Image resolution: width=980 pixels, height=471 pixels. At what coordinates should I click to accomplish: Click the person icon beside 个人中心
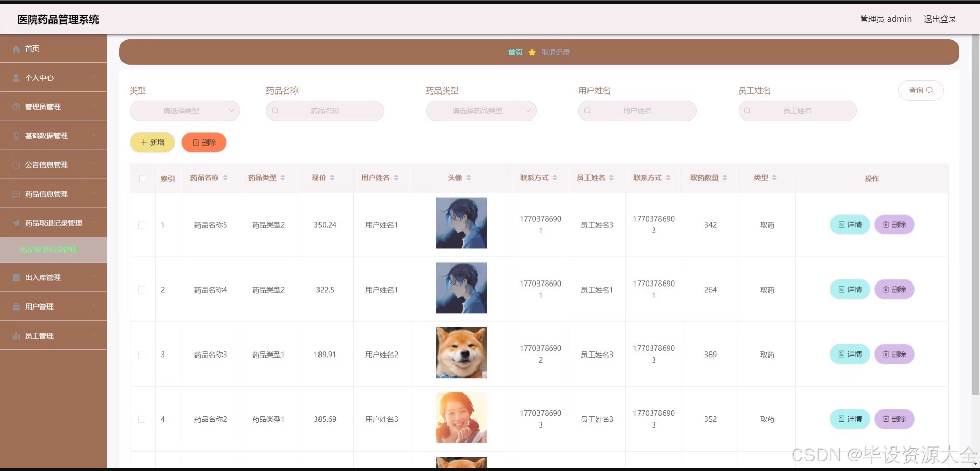pyautogui.click(x=16, y=78)
